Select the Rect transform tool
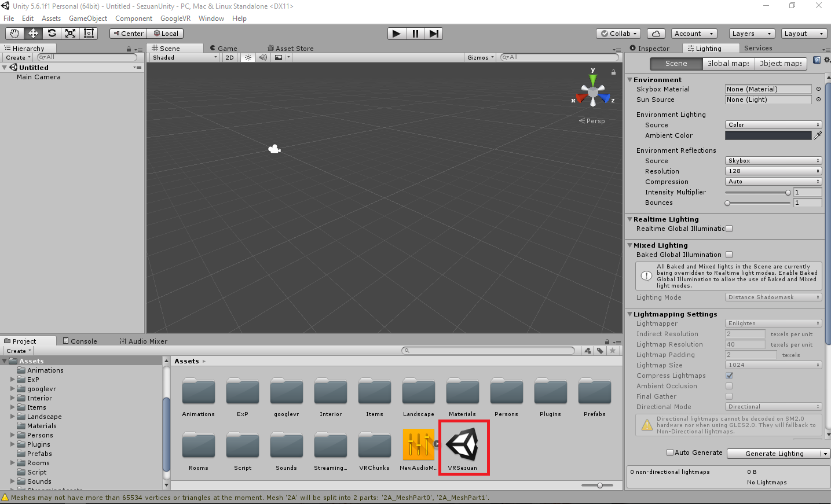 pos(89,34)
